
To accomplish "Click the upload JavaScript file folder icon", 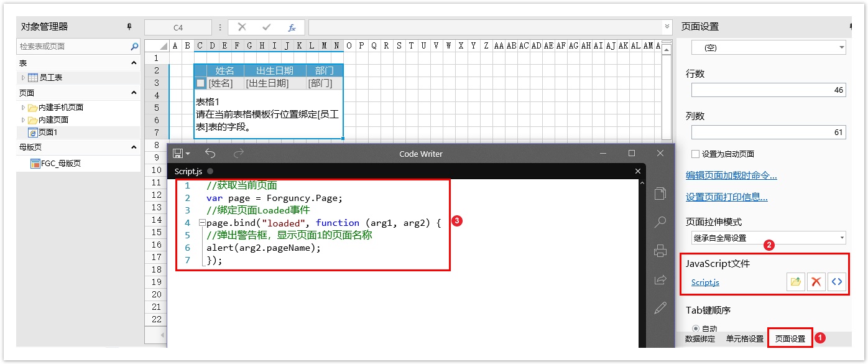I will coord(795,282).
